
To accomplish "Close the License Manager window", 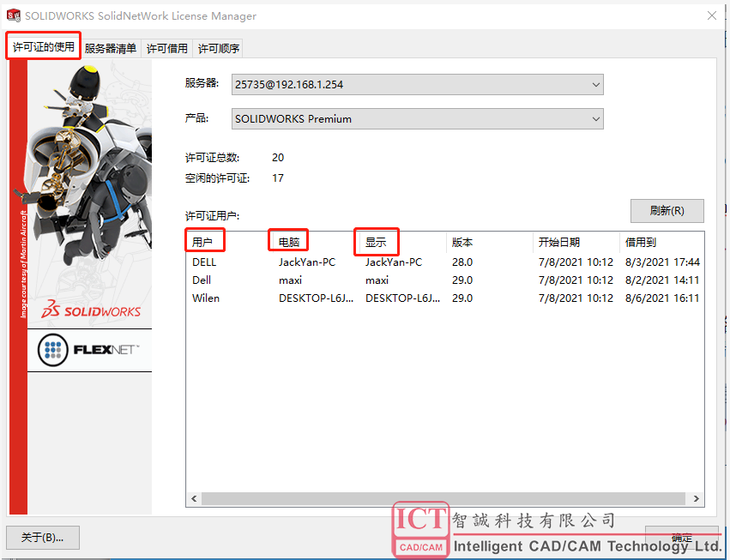I will click(711, 15).
